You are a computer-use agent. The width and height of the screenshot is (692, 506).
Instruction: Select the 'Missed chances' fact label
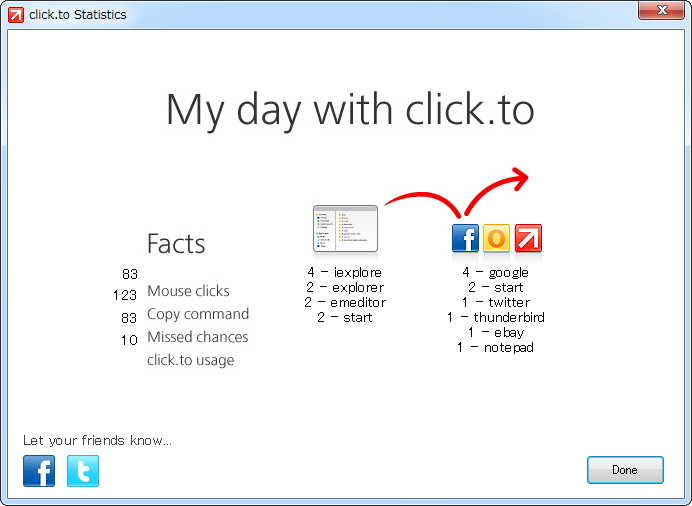[198, 337]
